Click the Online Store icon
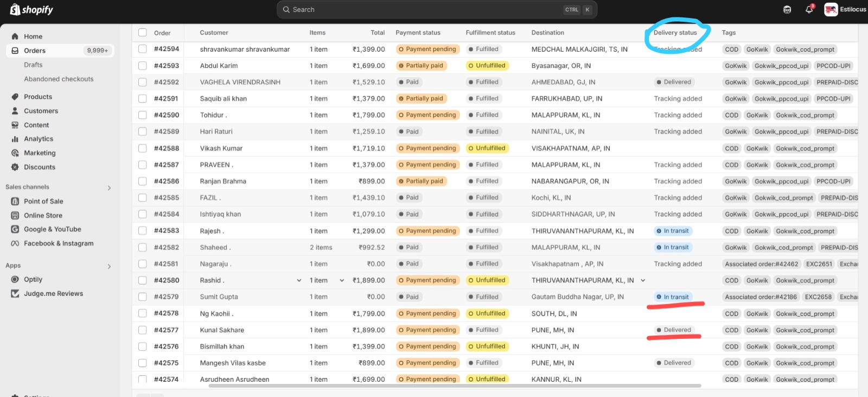868x397 pixels. (15, 215)
